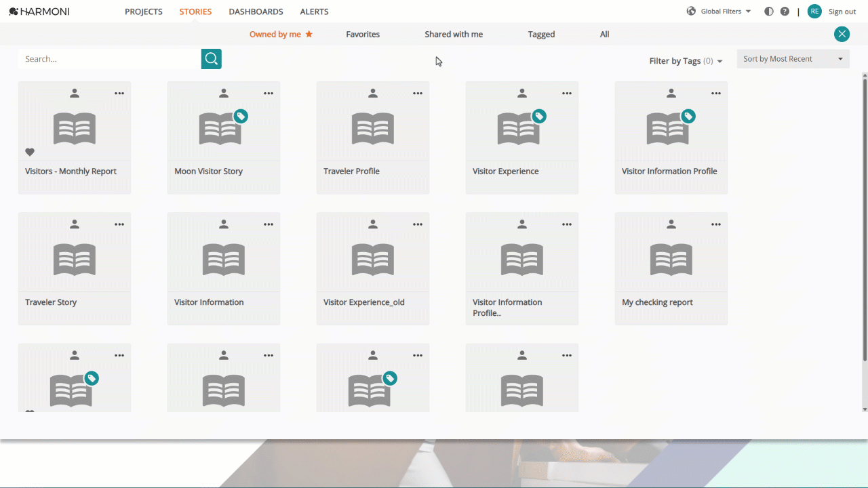Switch to Shared with me tab
868x488 pixels.
tap(454, 34)
